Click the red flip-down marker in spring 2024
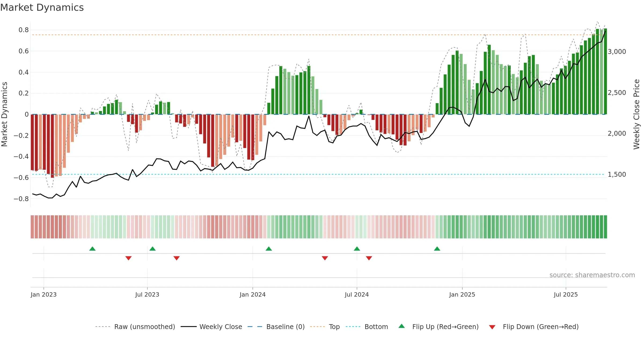644x362 pixels. 325,258
